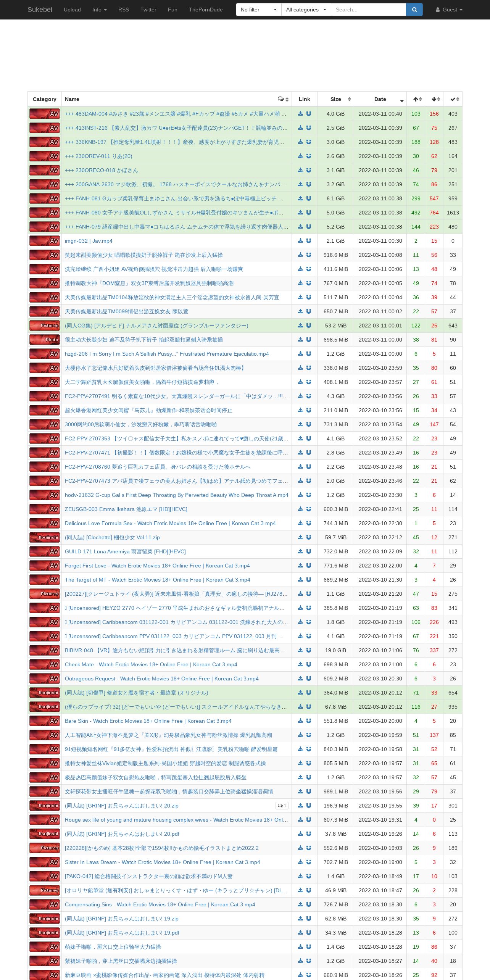
Task: Click the Guest user icon in navbar
Action: (x=438, y=10)
